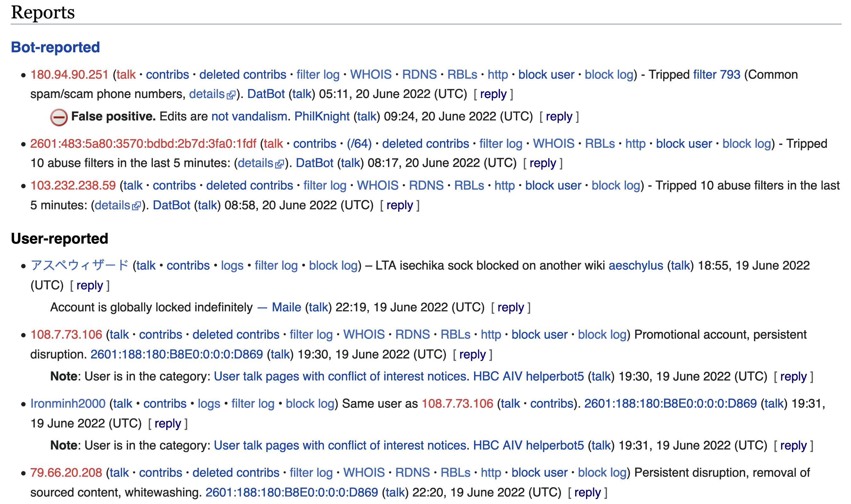This screenshot has height=504, width=851.
Task: View logs for Ironminh2000
Action: tap(209, 404)
